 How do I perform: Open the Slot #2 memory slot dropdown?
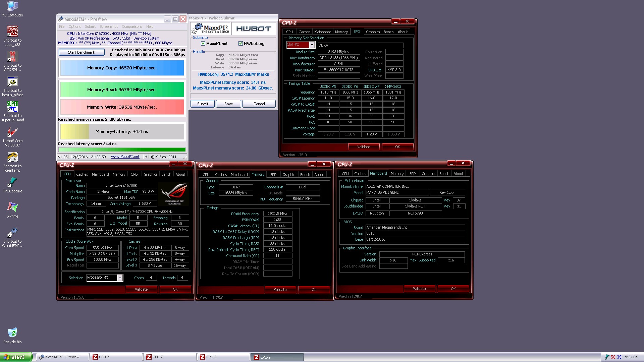(x=312, y=45)
